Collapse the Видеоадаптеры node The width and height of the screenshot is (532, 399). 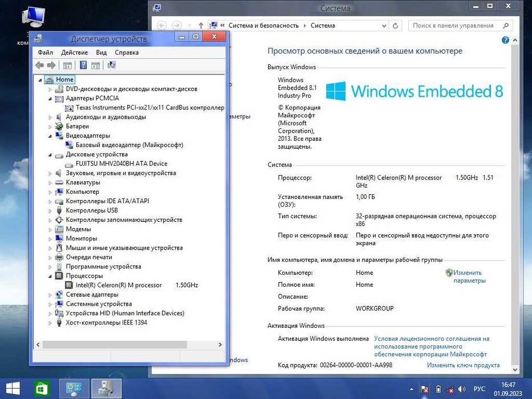(x=50, y=136)
